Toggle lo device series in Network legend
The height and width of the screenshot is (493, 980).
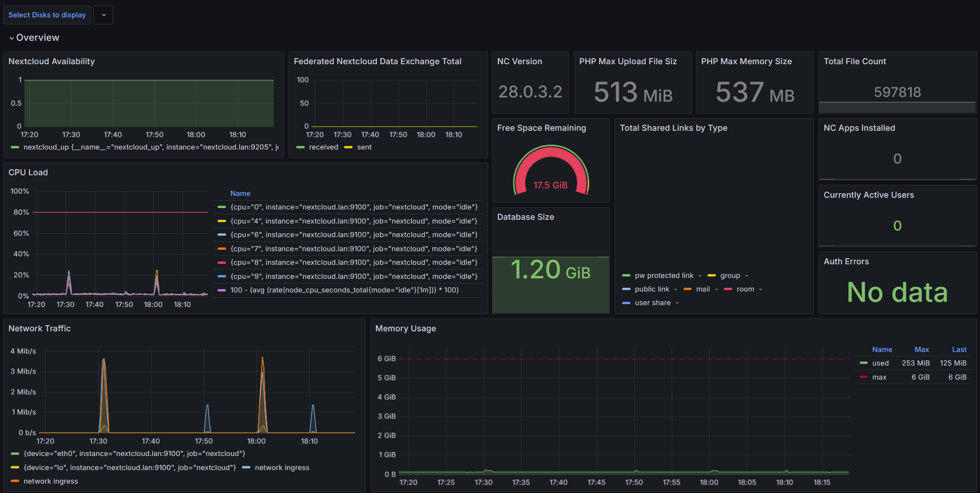click(x=130, y=468)
